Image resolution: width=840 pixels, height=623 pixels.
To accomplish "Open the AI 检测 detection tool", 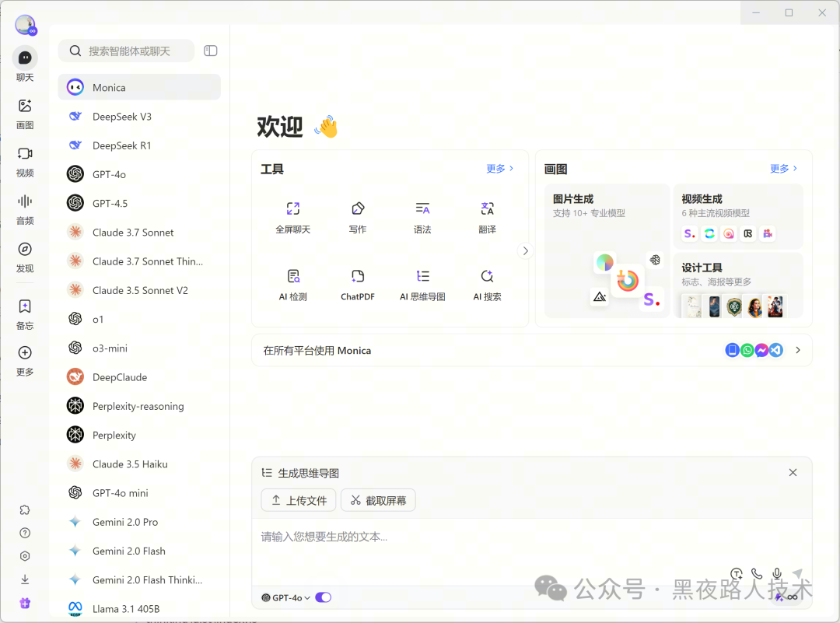I will tap(293, 285).
